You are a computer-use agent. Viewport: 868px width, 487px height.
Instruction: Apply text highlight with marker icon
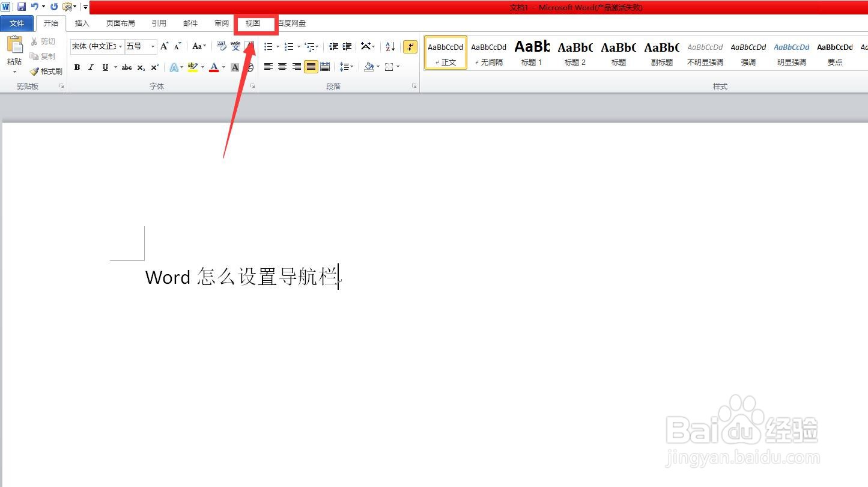tap(192, 67)
